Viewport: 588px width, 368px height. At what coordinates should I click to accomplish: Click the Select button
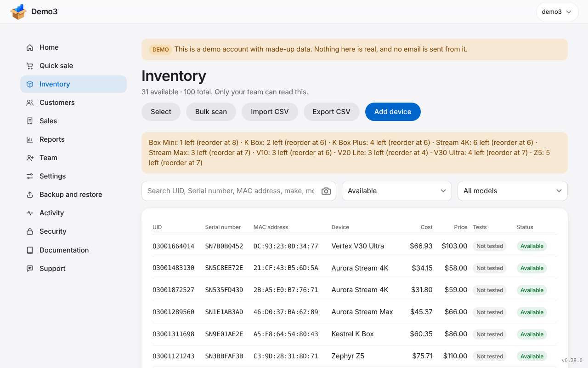(161, 112)
